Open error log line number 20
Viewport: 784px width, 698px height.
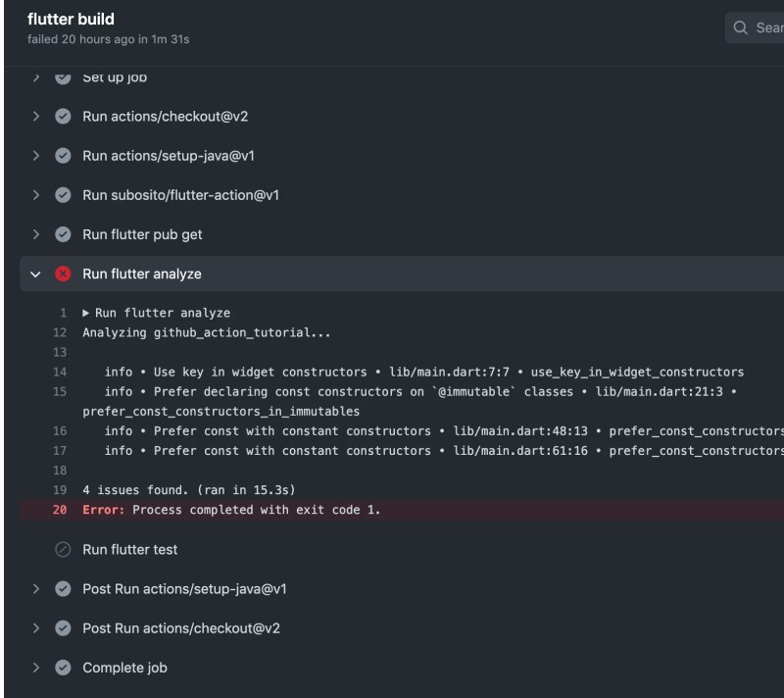tap(60, 510)
